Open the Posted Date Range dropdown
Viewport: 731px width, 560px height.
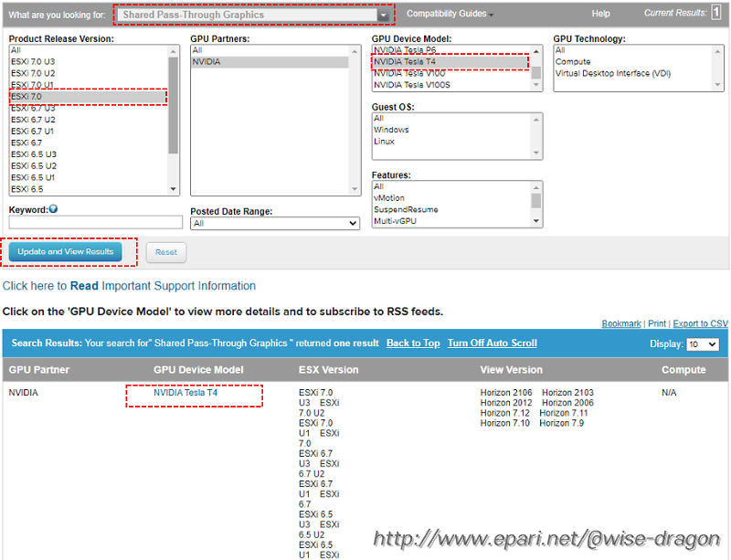[x=275, y=223]
